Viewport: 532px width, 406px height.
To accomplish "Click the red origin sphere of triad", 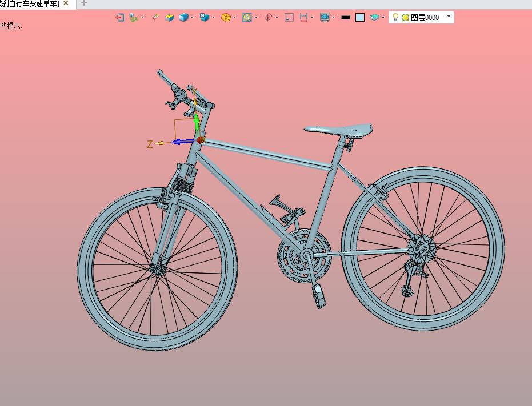I will tap(200, 140).
